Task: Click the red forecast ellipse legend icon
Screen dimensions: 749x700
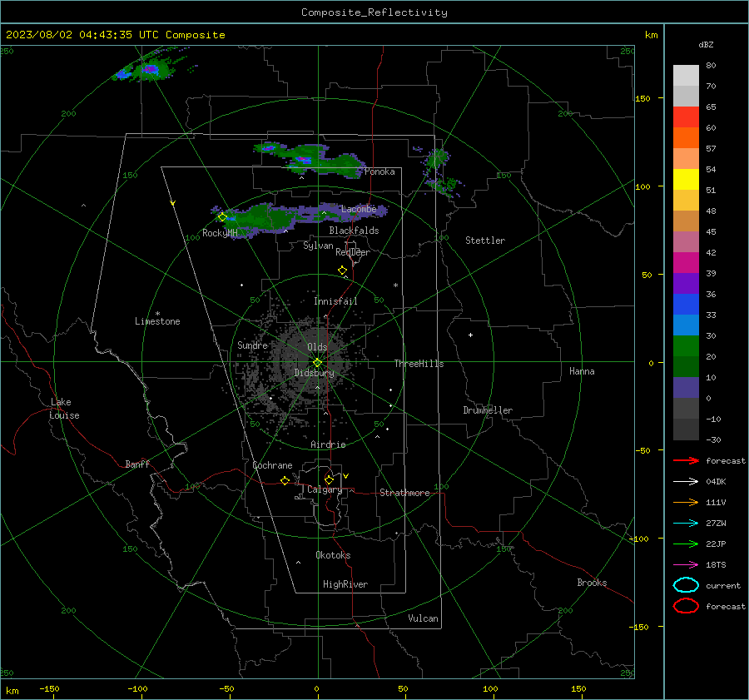Action: pos(686,606)
